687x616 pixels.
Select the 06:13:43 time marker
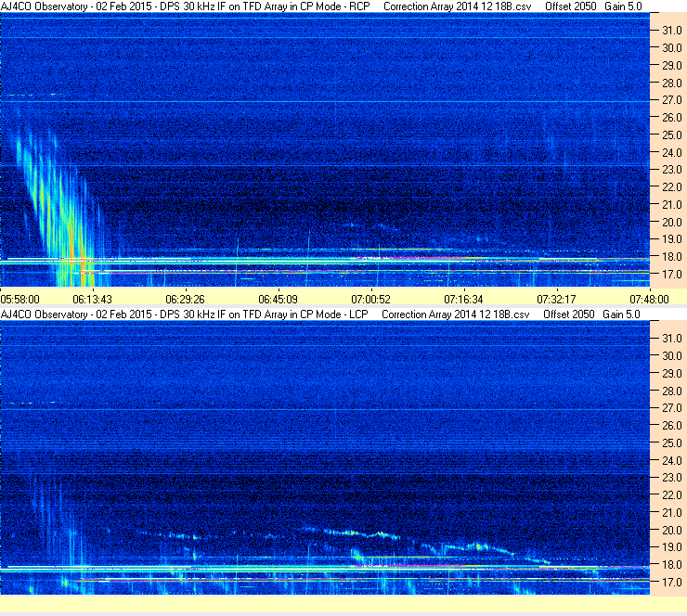pyautogui.click(x=93, y=300)
